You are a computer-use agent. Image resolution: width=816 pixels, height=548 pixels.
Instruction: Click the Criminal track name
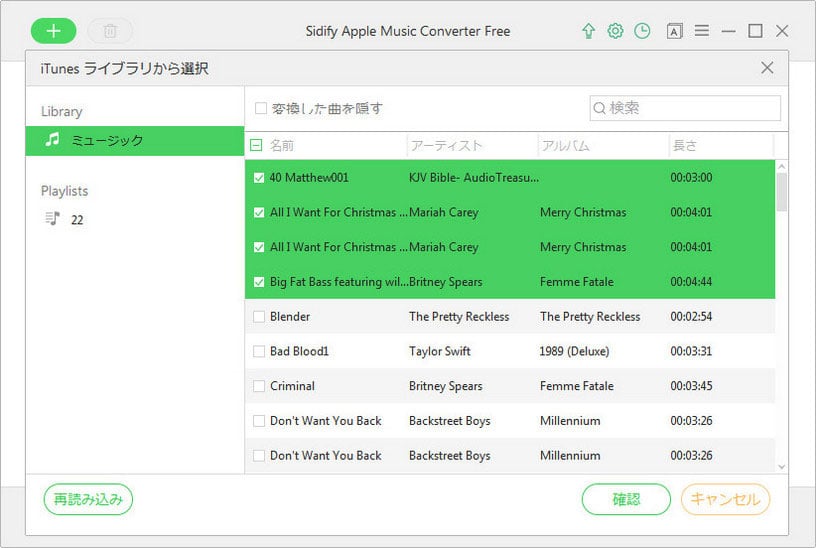[x=292, y=386]
